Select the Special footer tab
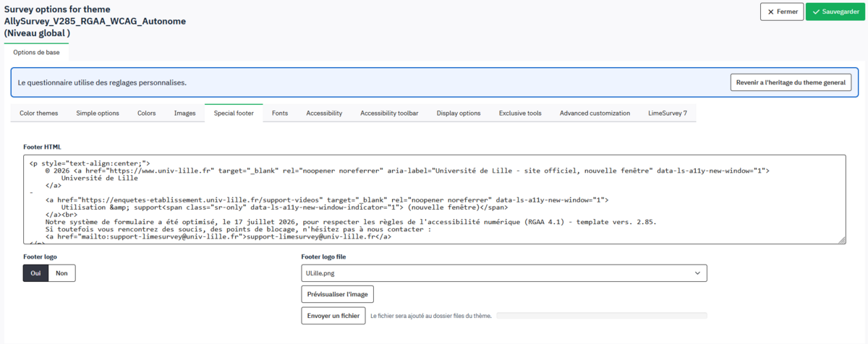The width and height of the screenshot is (868, 344). click(234, 113)
